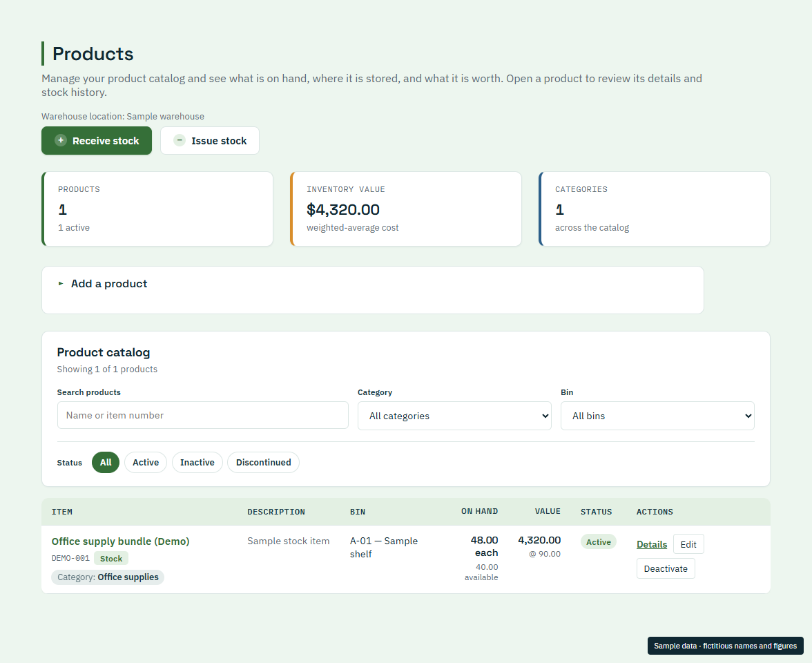812x663 pixels.
Task: Click the plus icon on Receive stock
Action: coord(61,140)
